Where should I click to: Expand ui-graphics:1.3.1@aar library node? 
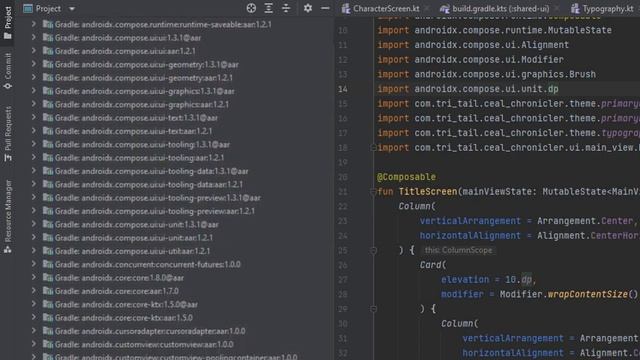tap(34, 91)
